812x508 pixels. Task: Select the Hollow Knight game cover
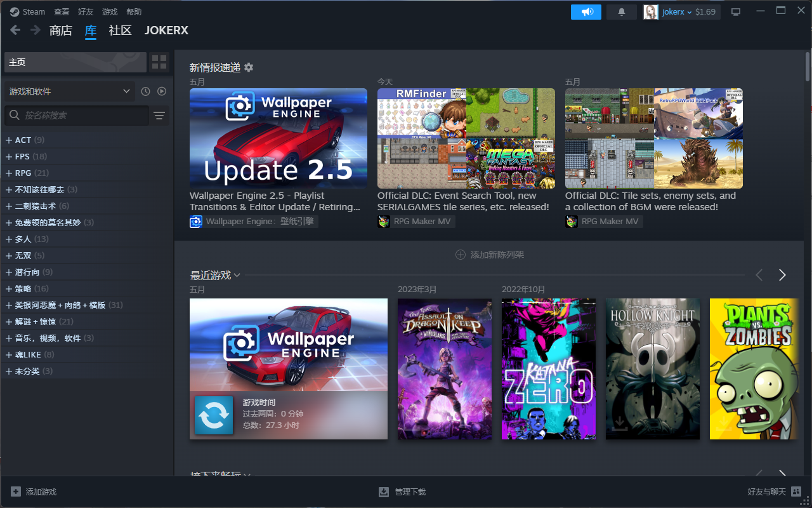[653, 369]
